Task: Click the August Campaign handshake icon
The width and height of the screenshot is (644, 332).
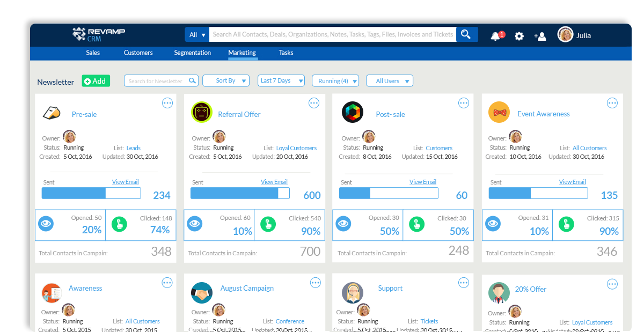Action: 202,293
